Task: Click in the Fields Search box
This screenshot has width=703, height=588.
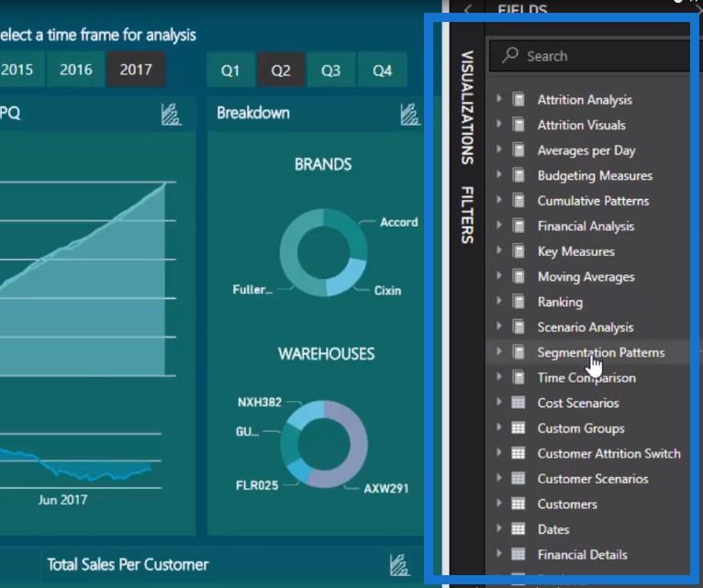Action: click(x=590, y=56)
